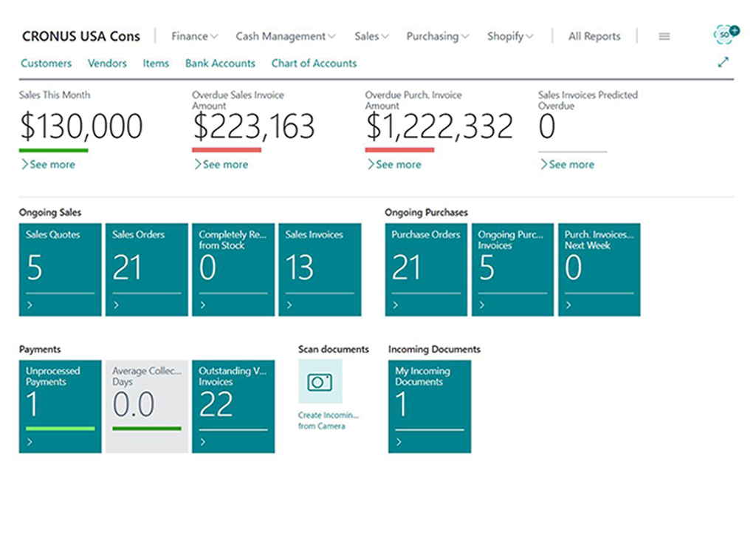Click See more under Sales This Month
The image size is (756, 535).
coord(48,165)
